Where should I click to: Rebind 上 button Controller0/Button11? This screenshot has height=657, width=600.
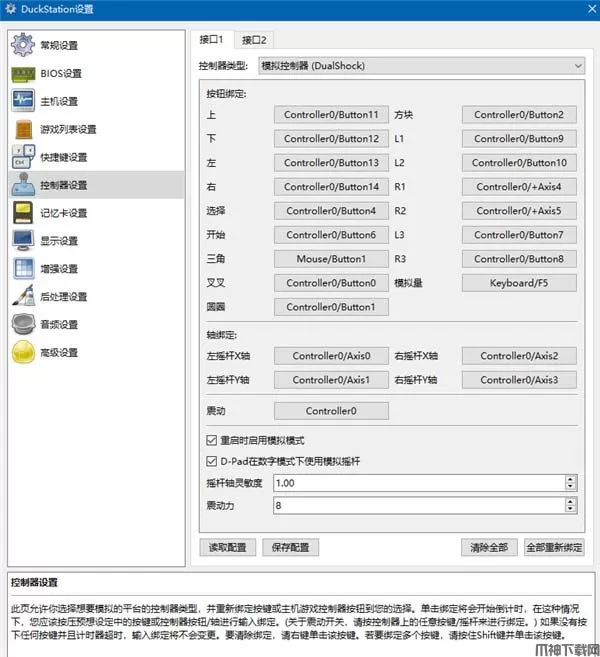(331, 114)
